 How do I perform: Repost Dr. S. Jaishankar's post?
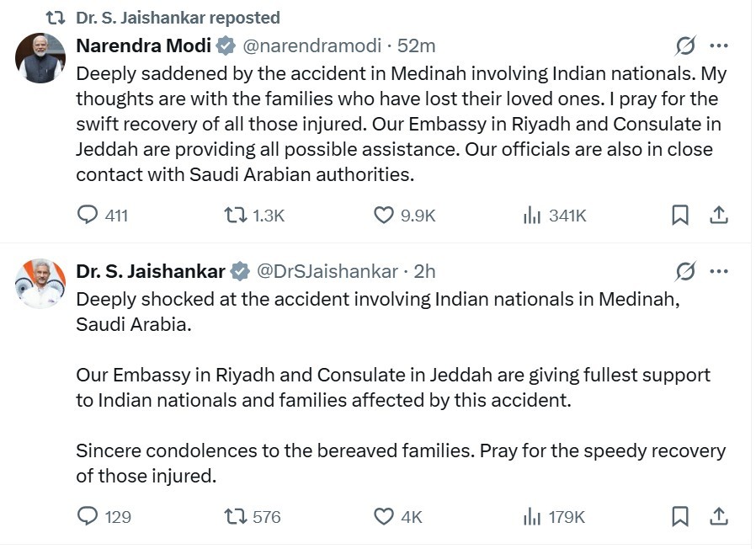point(236,515)
